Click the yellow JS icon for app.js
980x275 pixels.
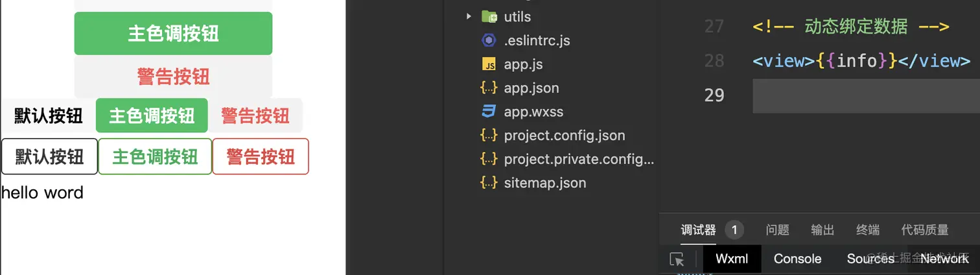click(489, 65)
